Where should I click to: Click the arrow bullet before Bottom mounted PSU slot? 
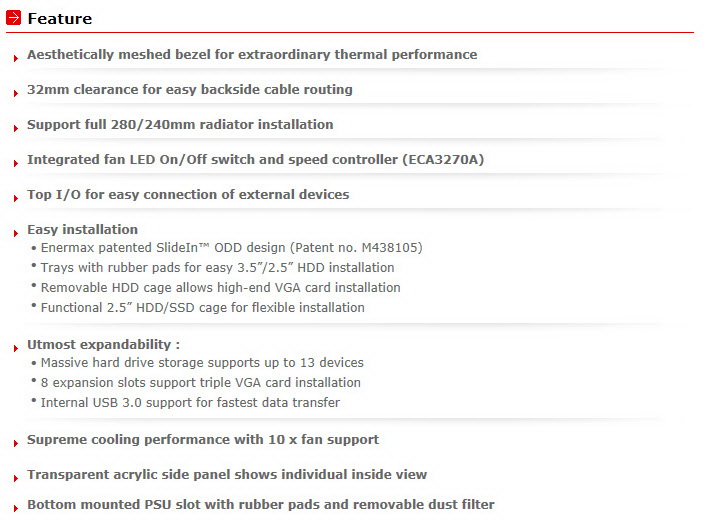point(16,508)
